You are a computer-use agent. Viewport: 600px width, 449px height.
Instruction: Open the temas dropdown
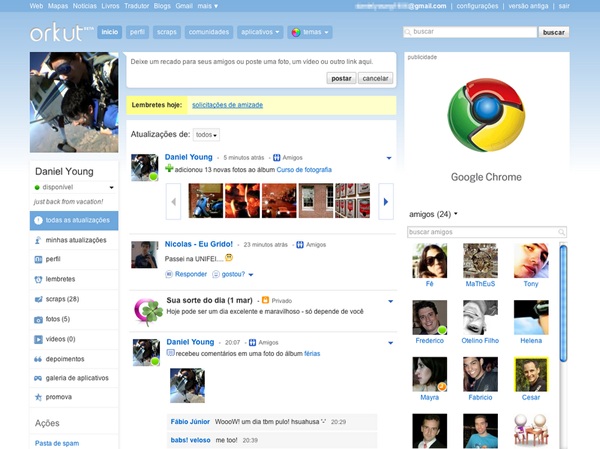(312, 32)
